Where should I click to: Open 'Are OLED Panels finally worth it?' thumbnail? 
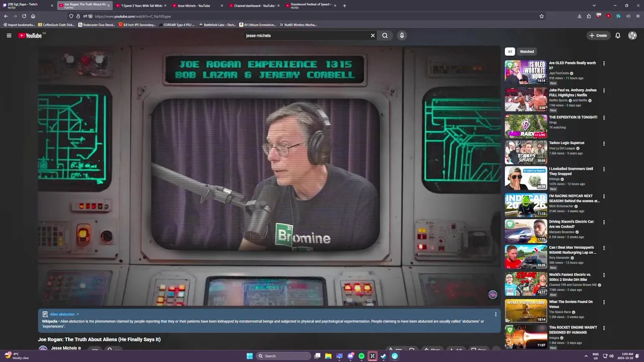pos(526,72)
